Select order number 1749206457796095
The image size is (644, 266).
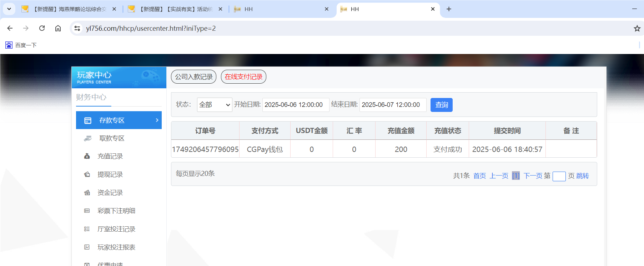[x=205, y=149]
